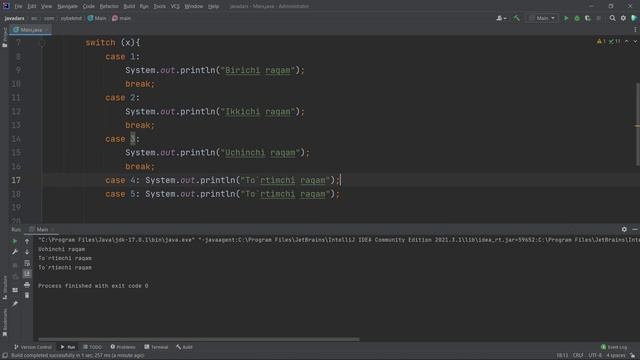Rerun Main in Run tool window
The image size is (640, 360).
pos(15,241)
